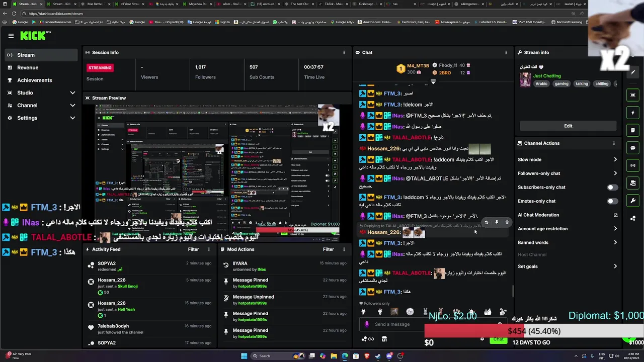
Task: Click the Arabic stream tag
Action: (x=541, y=84)
